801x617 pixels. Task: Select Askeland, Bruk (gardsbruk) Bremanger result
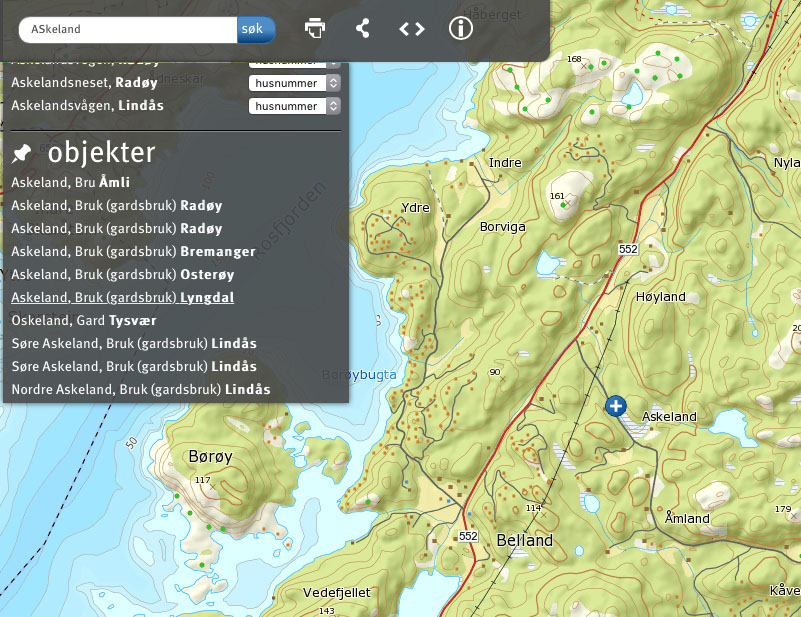[133, 251]
